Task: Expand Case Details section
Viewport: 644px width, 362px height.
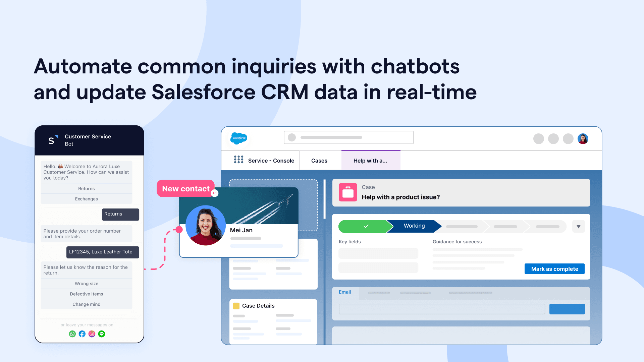Action: [x=258, y=305]
